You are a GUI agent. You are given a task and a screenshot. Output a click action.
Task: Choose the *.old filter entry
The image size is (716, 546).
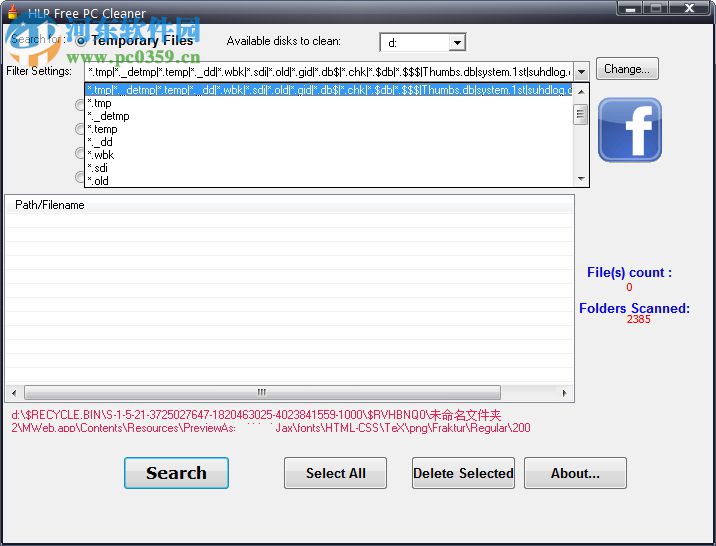point(329,180)
